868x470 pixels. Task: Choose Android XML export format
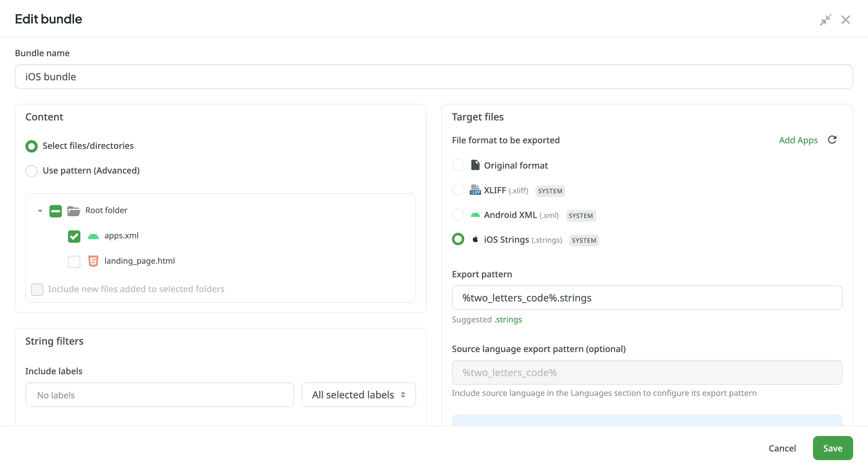[458, 215]
